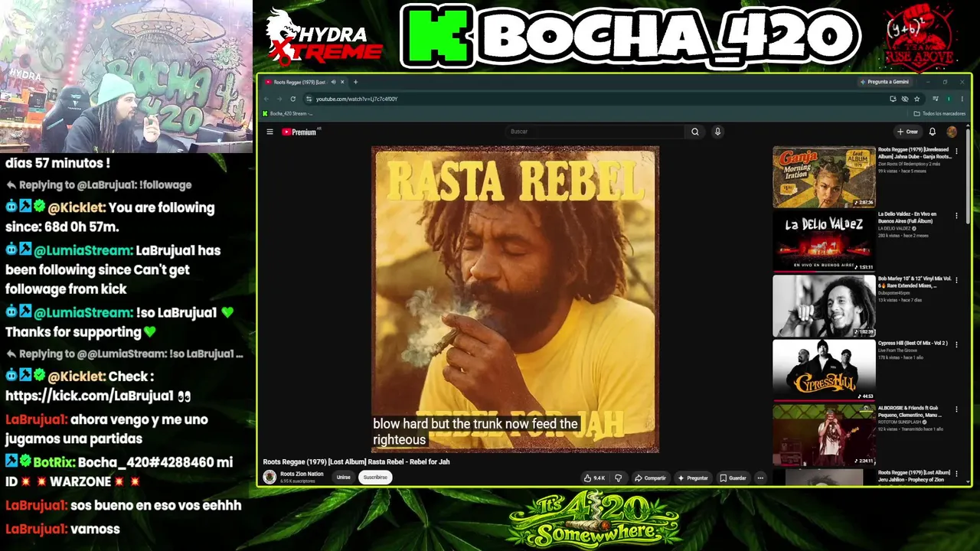Viewport: 980px width, 551px height.
Task: Click the 'vamoss' chat message
Action: [95, 529]
